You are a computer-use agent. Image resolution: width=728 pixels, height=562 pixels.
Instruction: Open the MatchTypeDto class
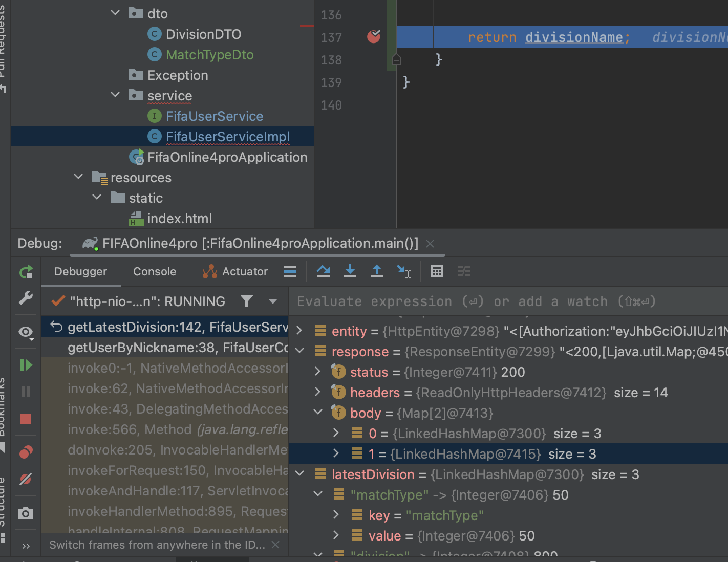(x=209, y=55)
